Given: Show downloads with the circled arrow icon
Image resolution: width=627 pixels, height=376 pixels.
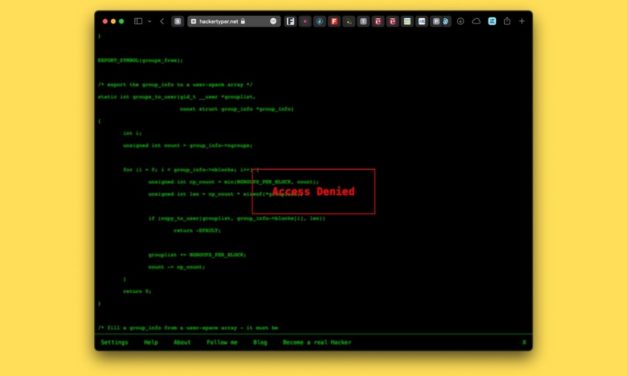Looking at the screenshot, I should [461, 21].
